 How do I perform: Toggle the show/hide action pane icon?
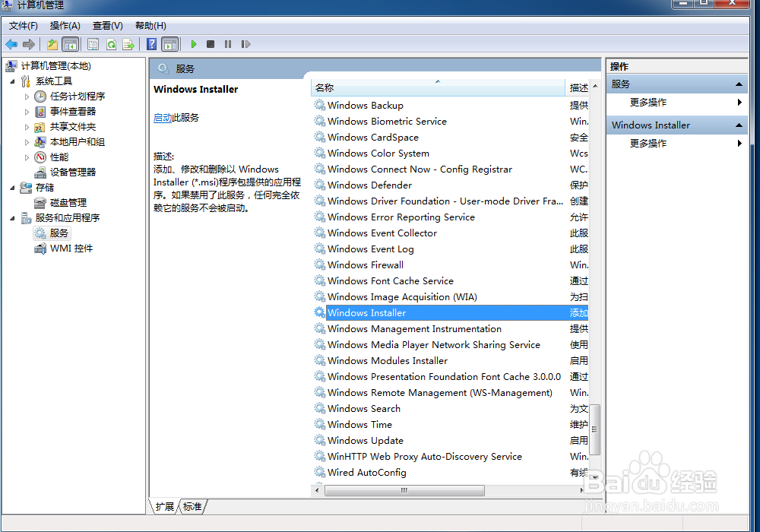[x=170, y=45]
